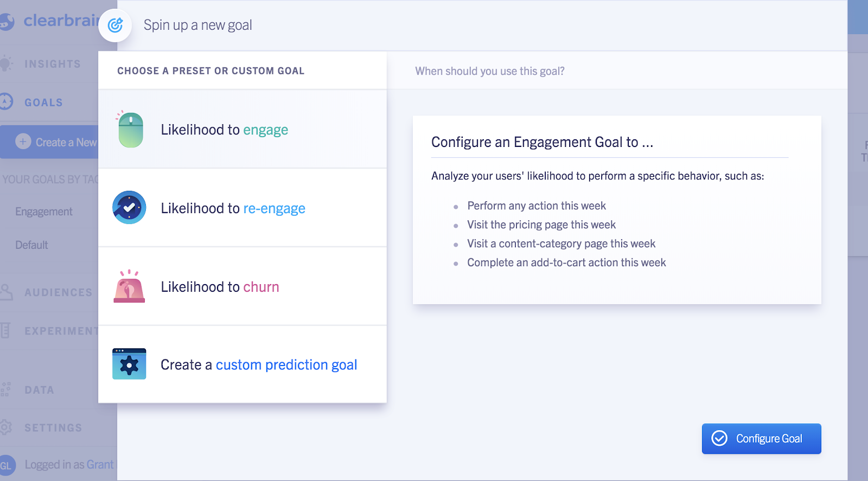Select the Default tag in sidebar

point(31,245)
